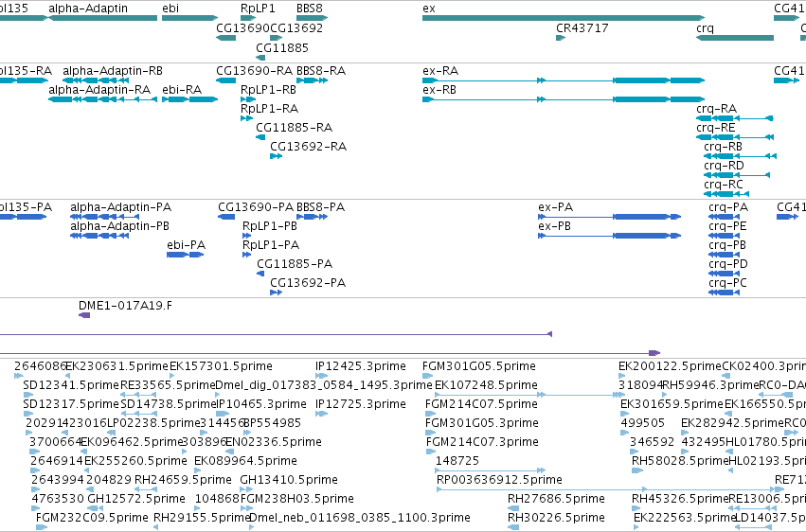The image size is (806, 532).
Task: Click the Dmel_neb_011698_0385_1100.3prime EST label
Action: [x=360, y=518]
